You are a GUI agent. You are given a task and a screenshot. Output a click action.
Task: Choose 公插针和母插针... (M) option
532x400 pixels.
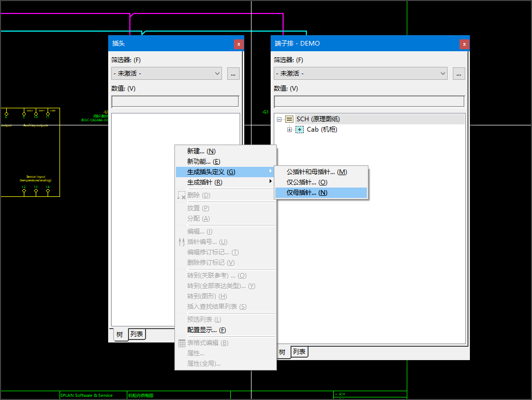pyautogui.click(x=321, y=172)
